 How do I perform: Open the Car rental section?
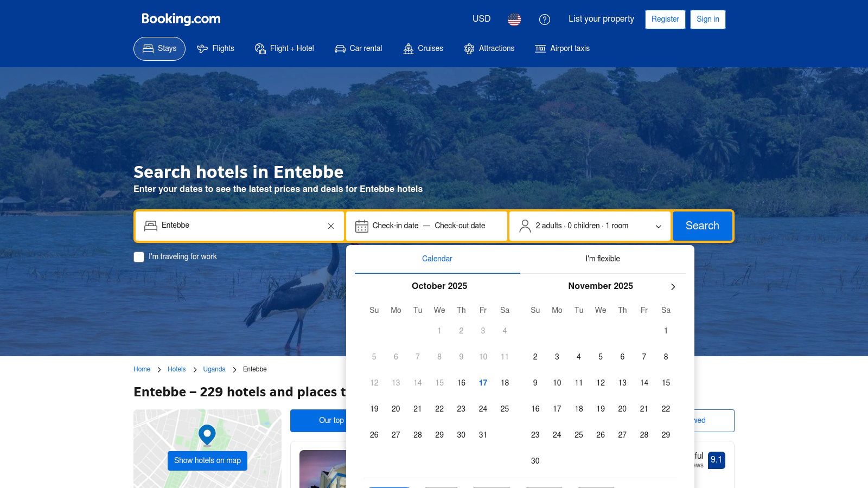pyautogui.click(x=340, y=48)
